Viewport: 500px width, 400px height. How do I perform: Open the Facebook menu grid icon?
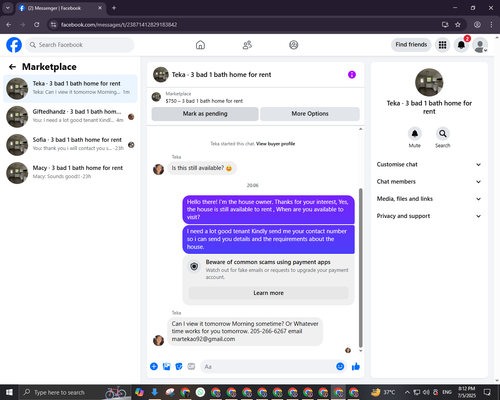442,45
